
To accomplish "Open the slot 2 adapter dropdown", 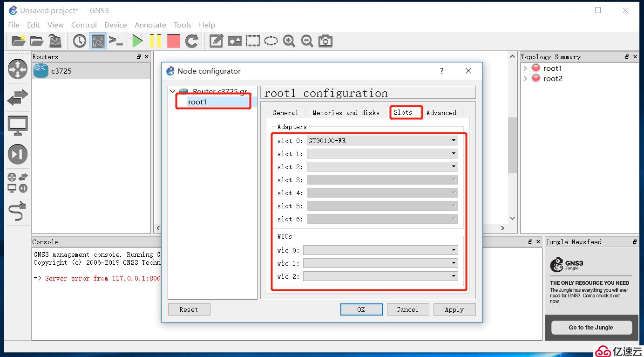I will click(x=382, y=167).
